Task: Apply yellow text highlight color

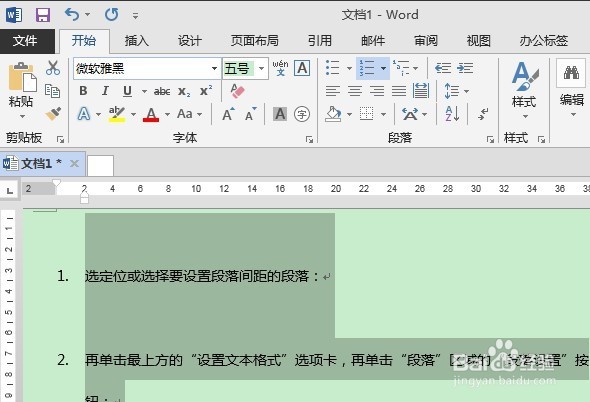Action: (x=117, y=114)
